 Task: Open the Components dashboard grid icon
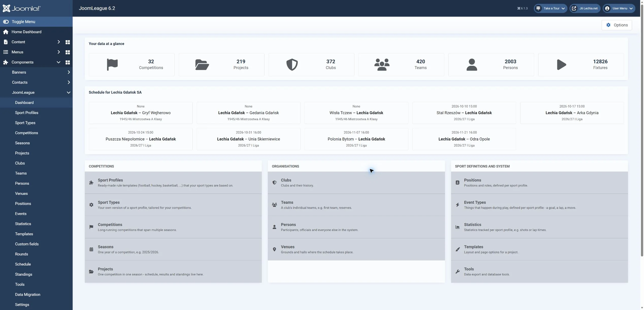(68, 62)
